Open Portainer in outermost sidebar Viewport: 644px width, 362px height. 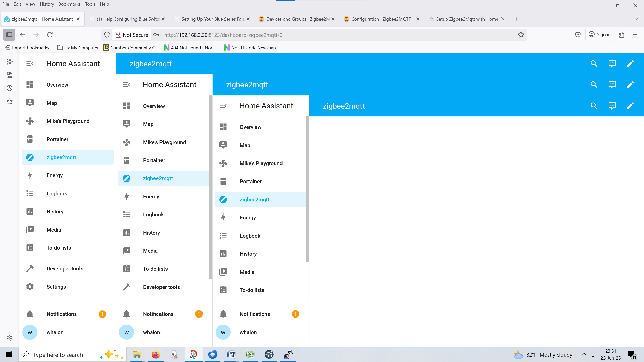[67, 139]
